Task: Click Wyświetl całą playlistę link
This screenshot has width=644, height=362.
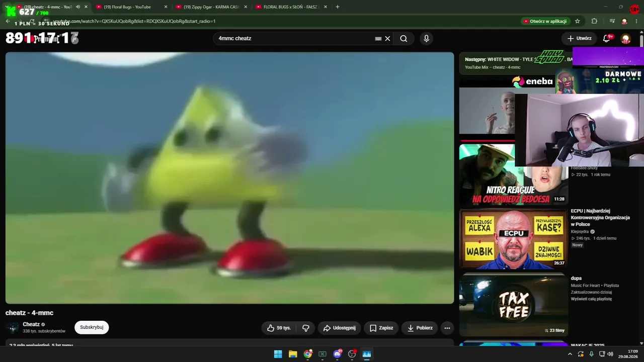Action: pos(591,299)
